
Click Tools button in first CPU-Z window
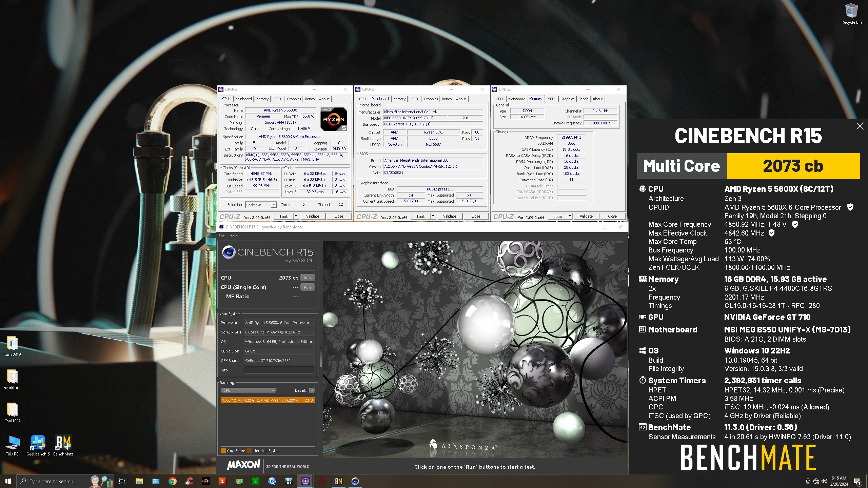click(x=284, y=216)
